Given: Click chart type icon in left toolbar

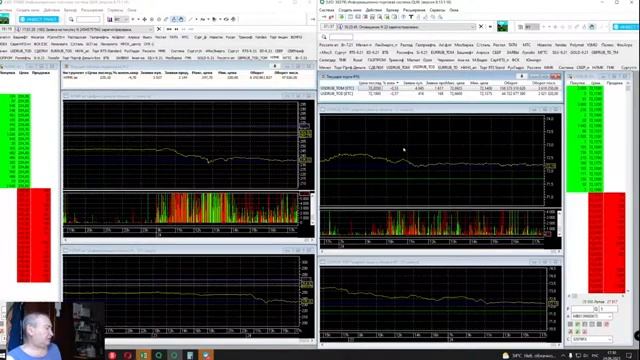Looking at the screenshot, I should point(109,19).
